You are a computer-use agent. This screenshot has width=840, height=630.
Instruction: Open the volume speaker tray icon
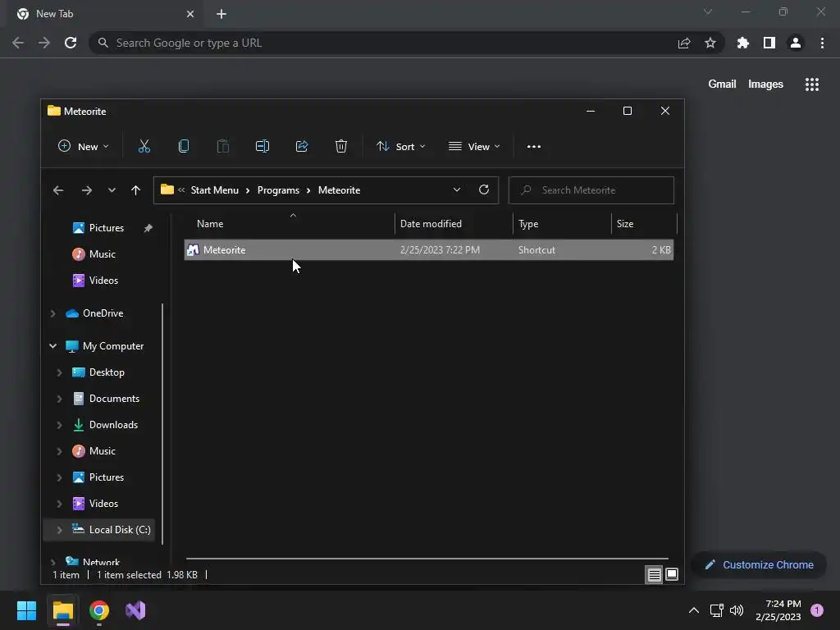(737, 610)
